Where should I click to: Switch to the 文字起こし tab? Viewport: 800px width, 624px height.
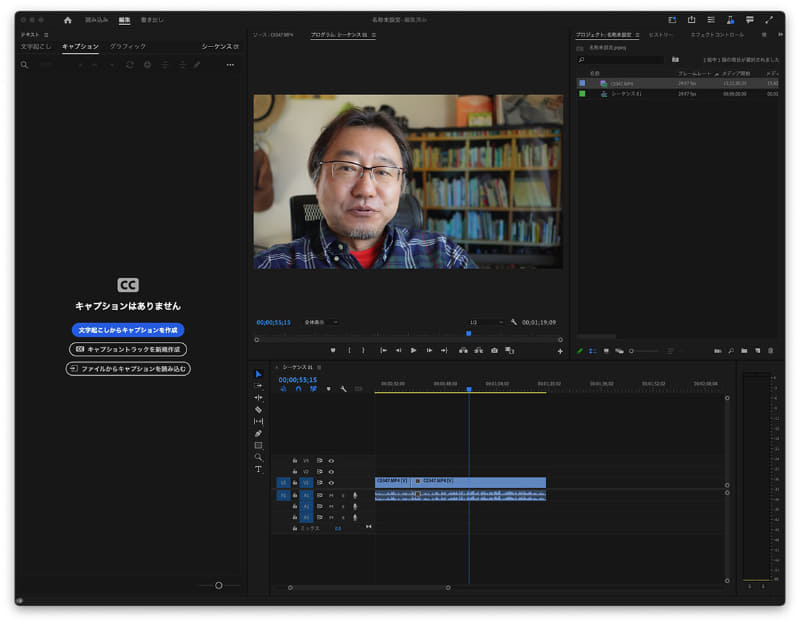pyautogui.click(x=36, y=47)
